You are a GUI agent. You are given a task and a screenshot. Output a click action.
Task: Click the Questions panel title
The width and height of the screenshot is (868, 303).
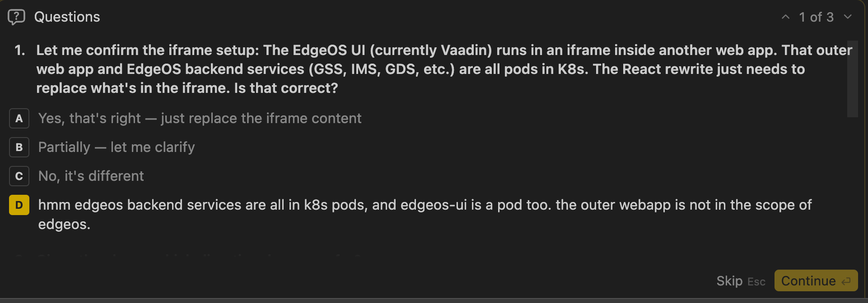point(67,17)
